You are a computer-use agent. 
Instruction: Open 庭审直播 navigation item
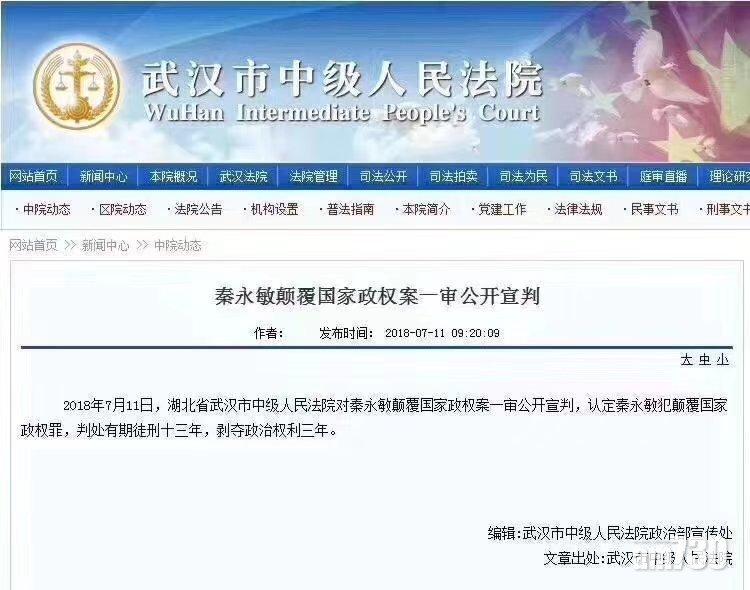(x=663, y=177)
